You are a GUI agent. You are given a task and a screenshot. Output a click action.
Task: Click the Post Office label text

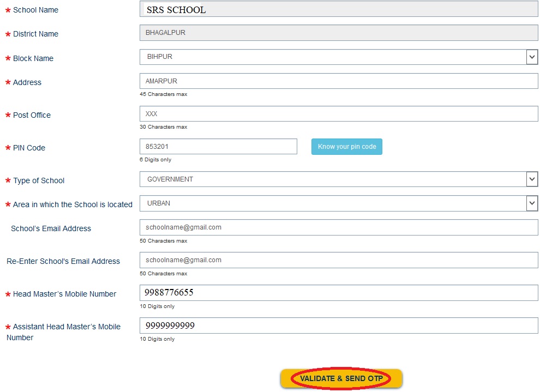32,115
